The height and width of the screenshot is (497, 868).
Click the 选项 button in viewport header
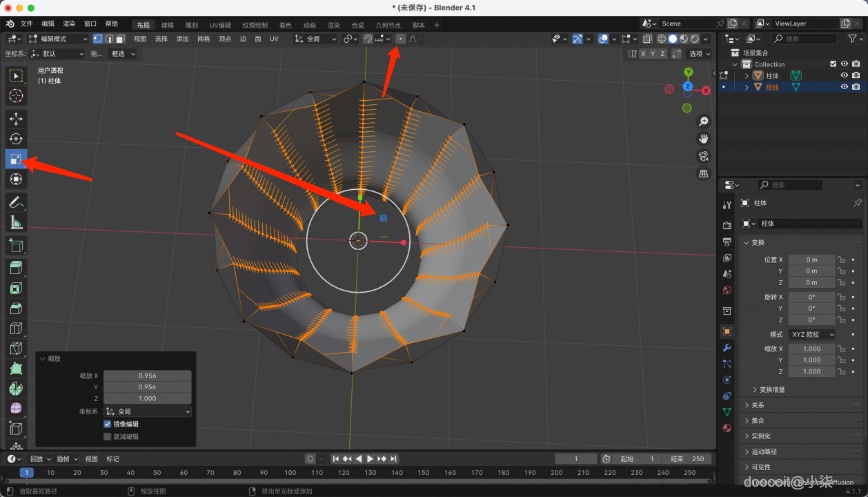(x=699, y=54)
